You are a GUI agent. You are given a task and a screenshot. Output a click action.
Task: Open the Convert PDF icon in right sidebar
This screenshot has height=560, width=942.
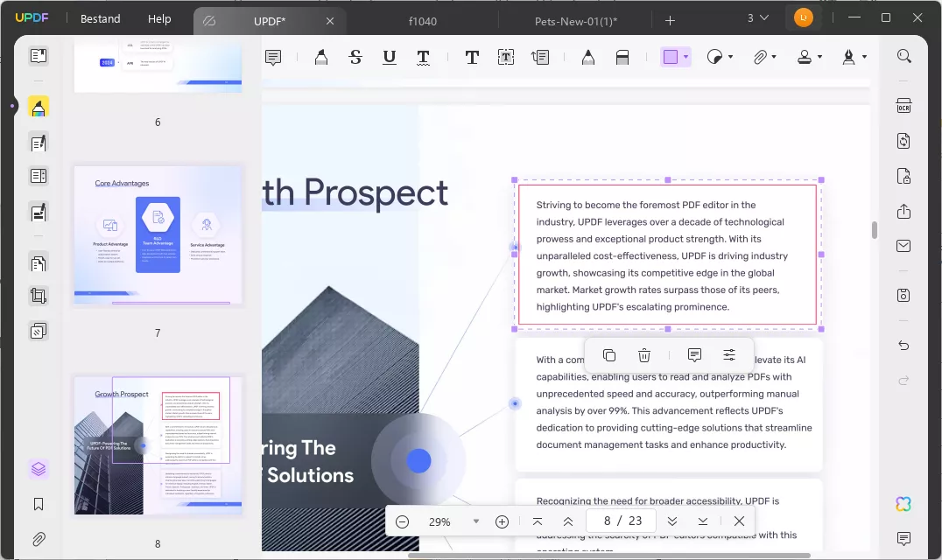903,141
